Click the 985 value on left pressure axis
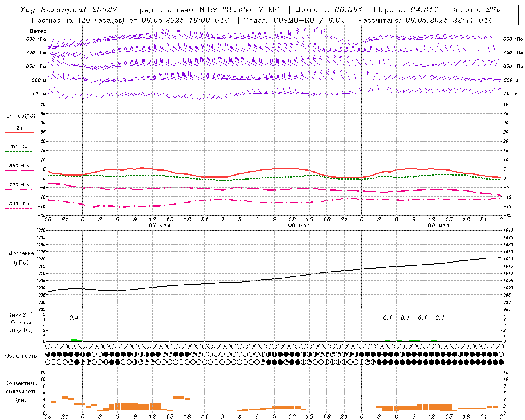The height and width of the screenshot is (420, 525). 42,309
